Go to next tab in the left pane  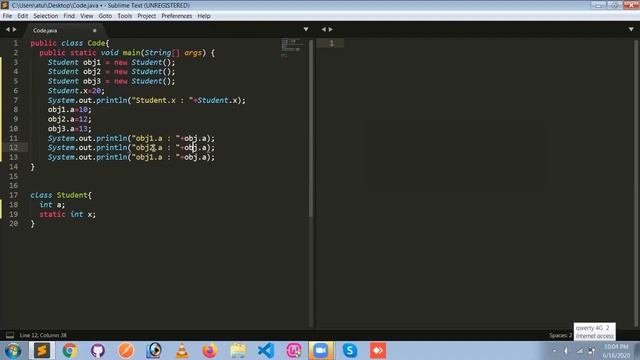pos(15,29)
